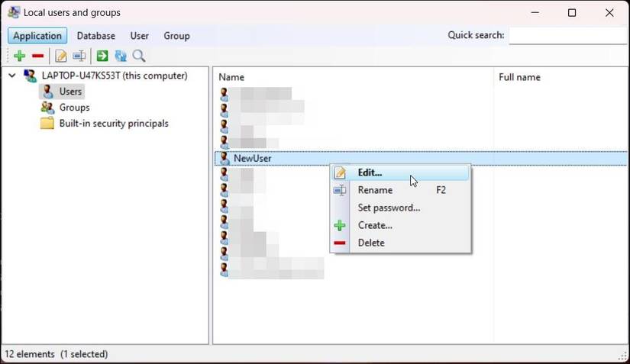Image resolution: width=630 pixels, height=364 pixels.
Task: Open the Group menu
Action: tap(176, 36)
